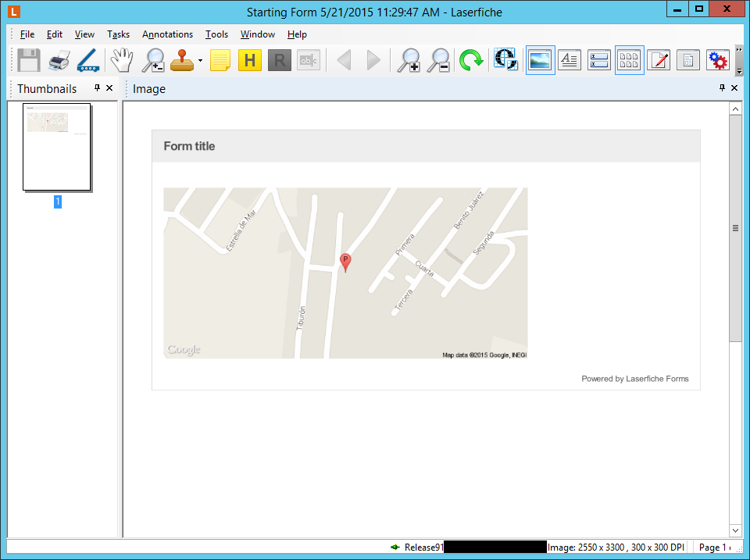This screenshot has width=750, height=560.
Task: Click the green connection arrow status icon
Action: 395,547
